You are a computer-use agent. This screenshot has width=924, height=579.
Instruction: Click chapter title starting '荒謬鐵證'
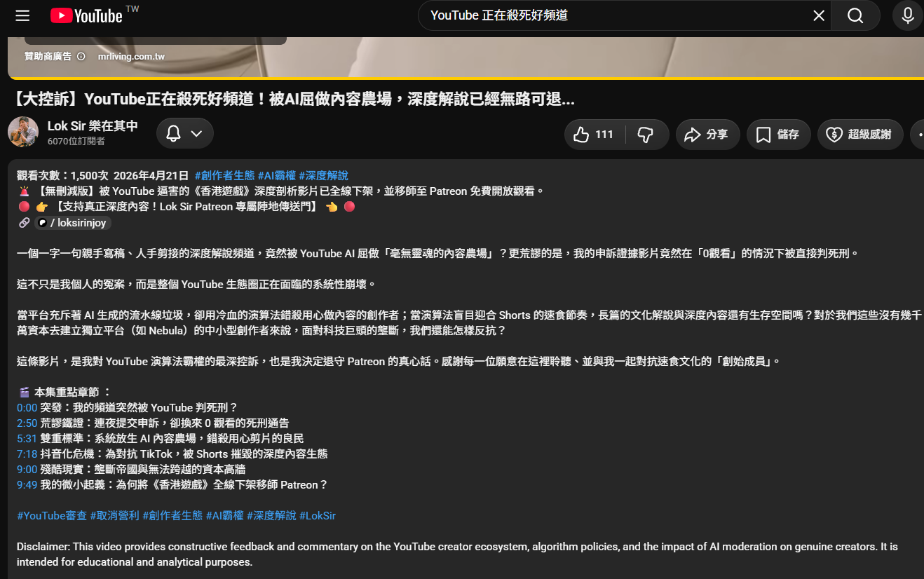pyautogui.click(x=165, y=423)
